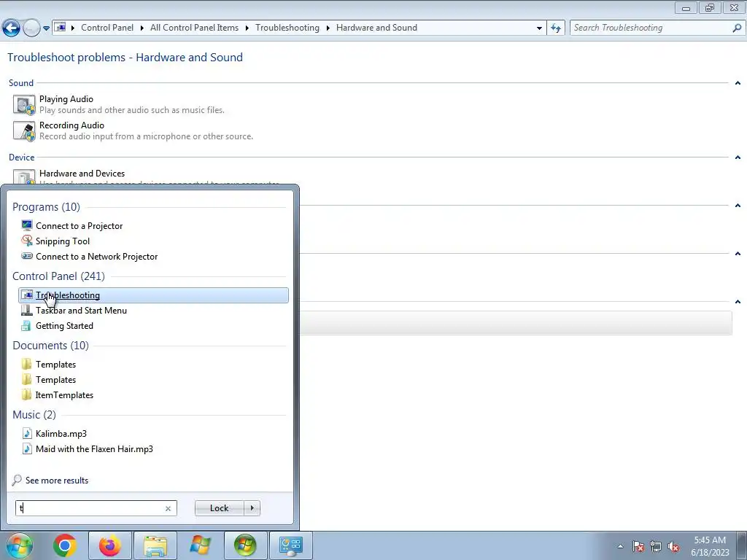Click the Snipping Tool scissors icon
The width and height of the screenshot is (747, 560).
click(x=27, y=241)
